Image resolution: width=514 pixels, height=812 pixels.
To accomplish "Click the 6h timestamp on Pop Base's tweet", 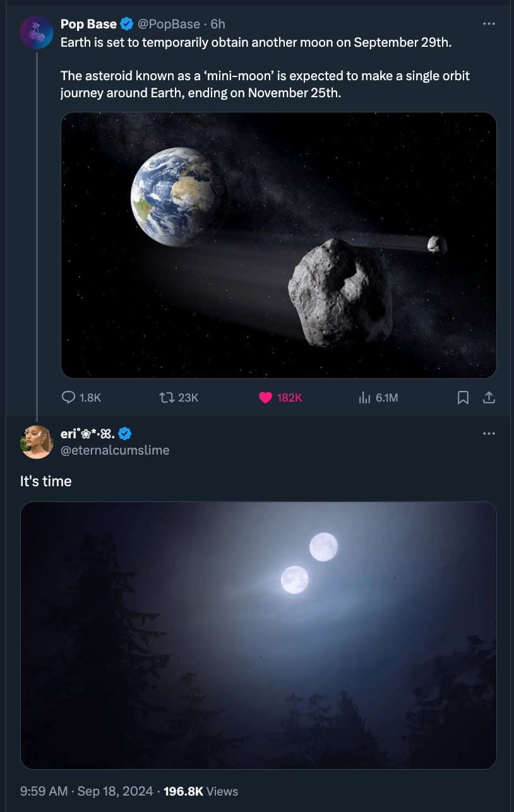I will click(217, 24).
